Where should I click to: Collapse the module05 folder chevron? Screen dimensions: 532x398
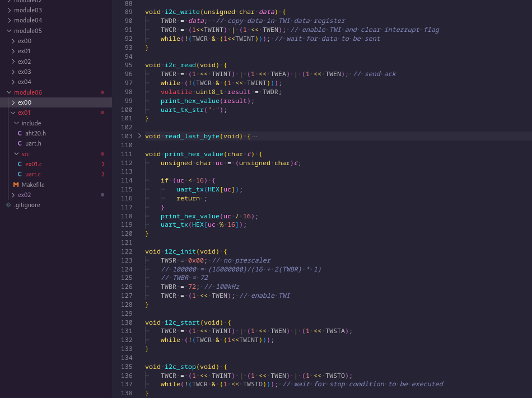[9, 31]
